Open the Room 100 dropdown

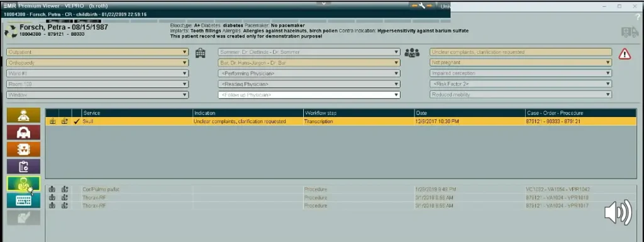click(x=97, y=84)
